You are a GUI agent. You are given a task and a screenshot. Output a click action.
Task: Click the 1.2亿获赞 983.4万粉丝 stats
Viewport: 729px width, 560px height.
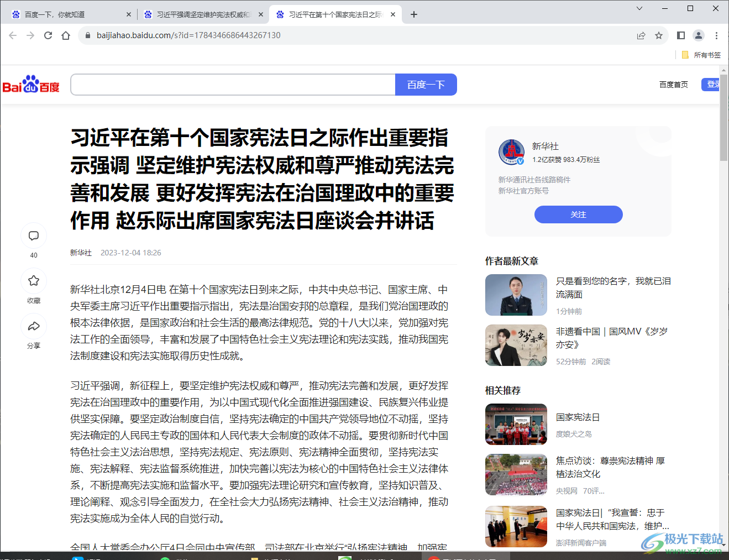coord(566,160)
